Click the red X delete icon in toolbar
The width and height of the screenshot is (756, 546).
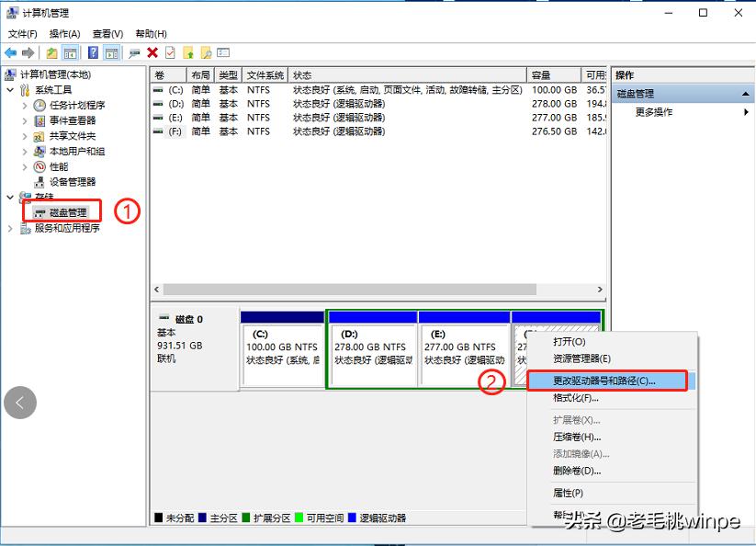pos(152,52)
